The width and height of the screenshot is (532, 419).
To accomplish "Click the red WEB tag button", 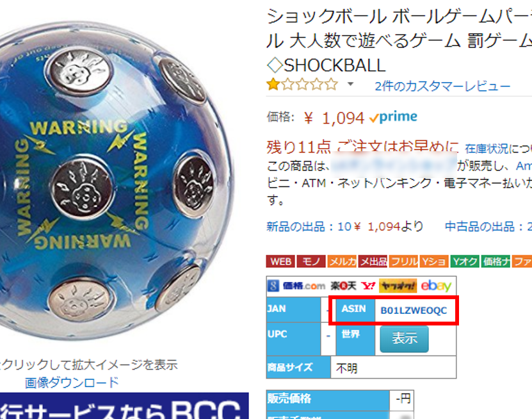I will point(280,261).
